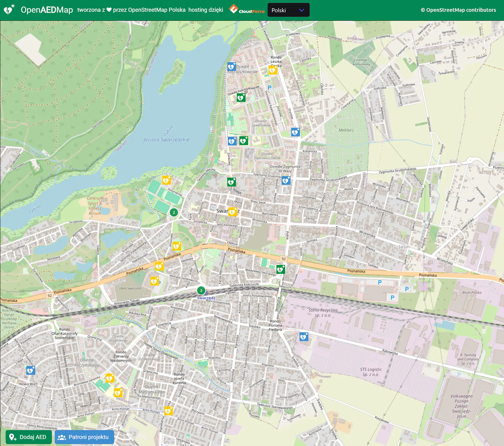Select yellow AED marker on Armii Poznań street

coord(168,411)
